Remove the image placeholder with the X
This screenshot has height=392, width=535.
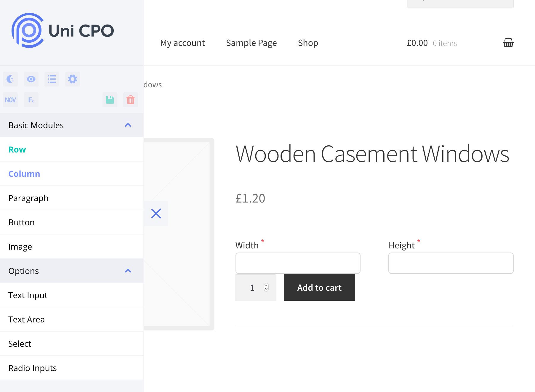coord(156,213)
